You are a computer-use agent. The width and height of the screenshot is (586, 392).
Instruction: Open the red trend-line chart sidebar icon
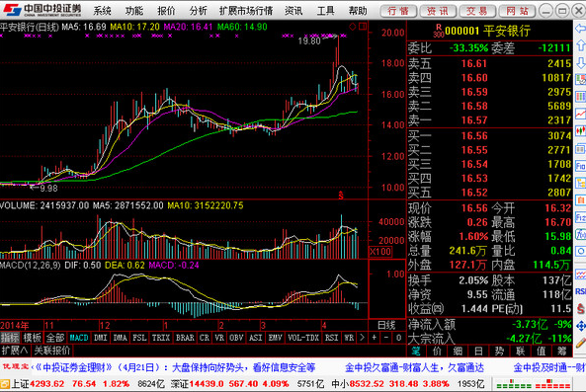point(580,114)
